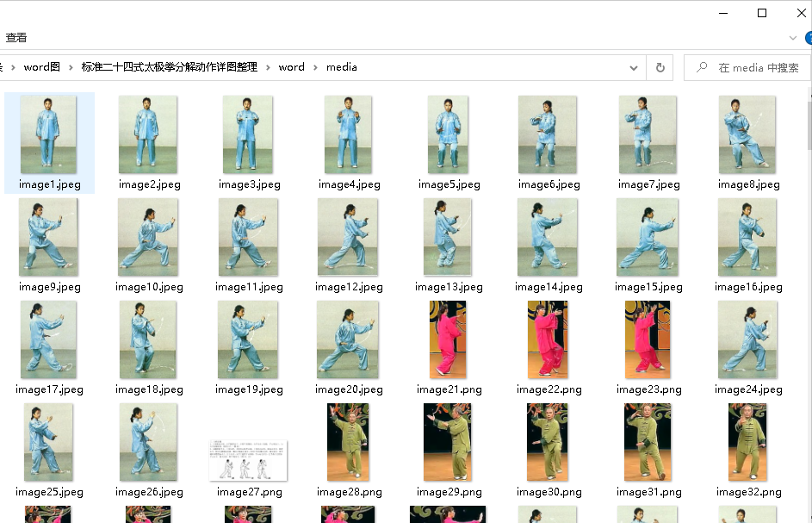Select green outfit thumbnail image31.png
The height and width of the screenshot is (523, 812).
[648, 442]
